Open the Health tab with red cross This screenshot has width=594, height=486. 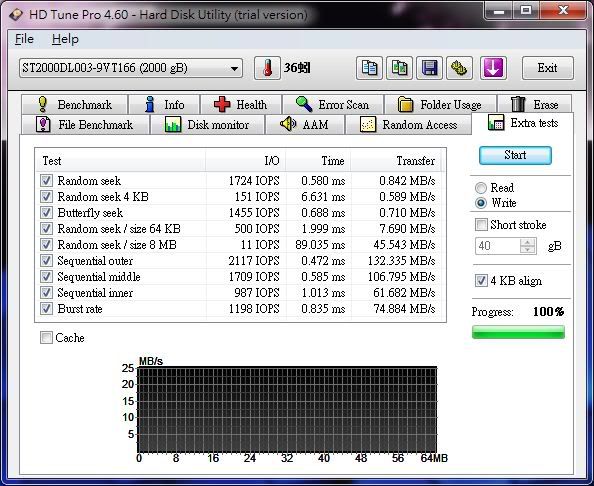point(241,105)
